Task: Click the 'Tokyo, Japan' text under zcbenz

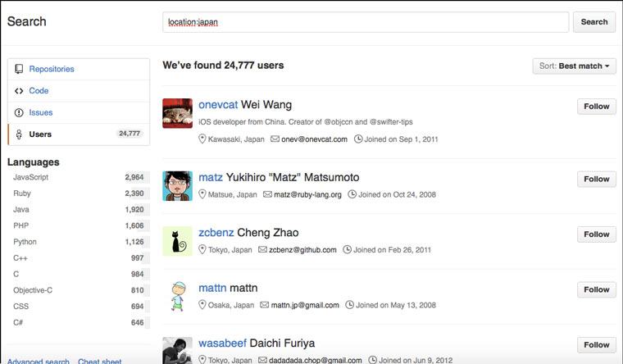Action: (230, 250)
